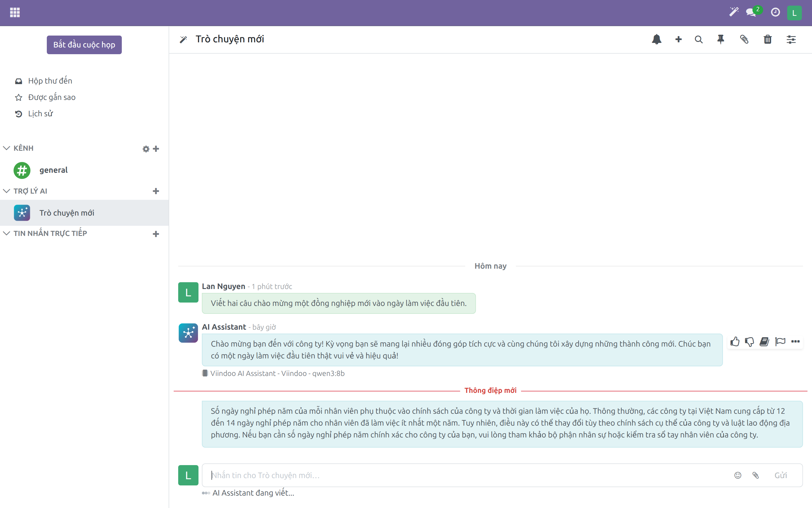Open the general channel
Image resolution: width=812 pixels, height=508 pixels.
[84, 170]
